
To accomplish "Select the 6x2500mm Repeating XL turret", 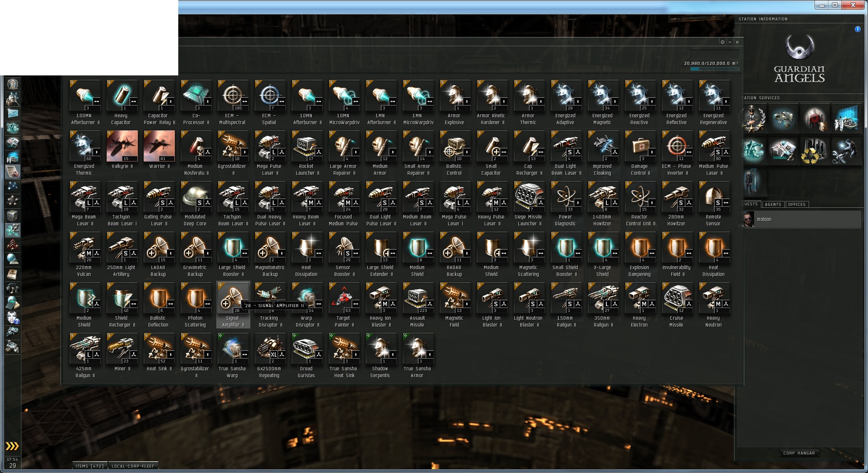I will pyautogui.click(x=269, y=355).
